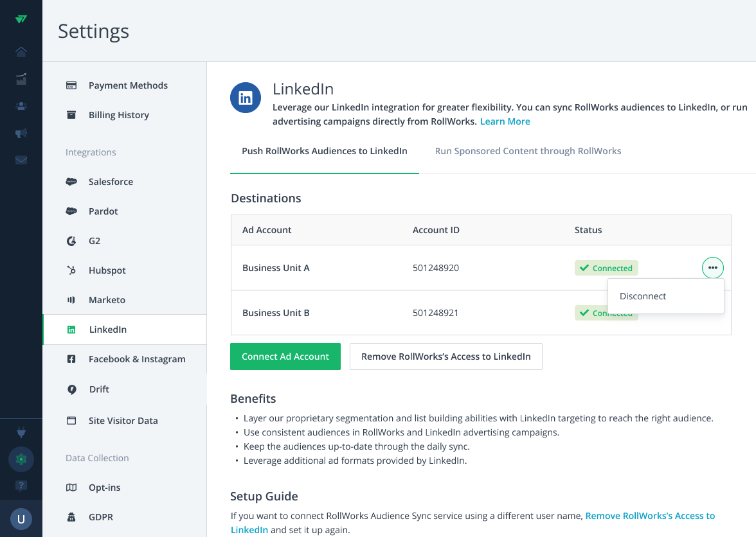The width and height of the screenshot is (756, 537).
Task: Choose Disconnect from the popup menu
Action: click(665, 296)
